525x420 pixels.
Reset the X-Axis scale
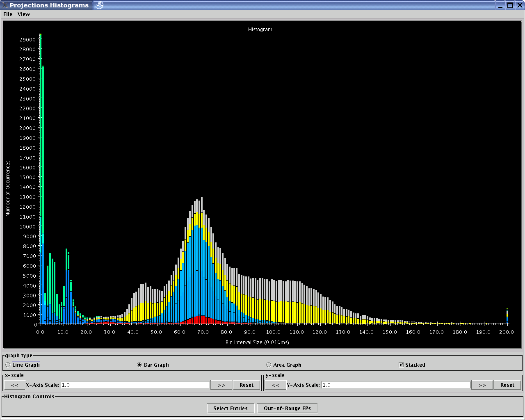[x=247, y=385]
